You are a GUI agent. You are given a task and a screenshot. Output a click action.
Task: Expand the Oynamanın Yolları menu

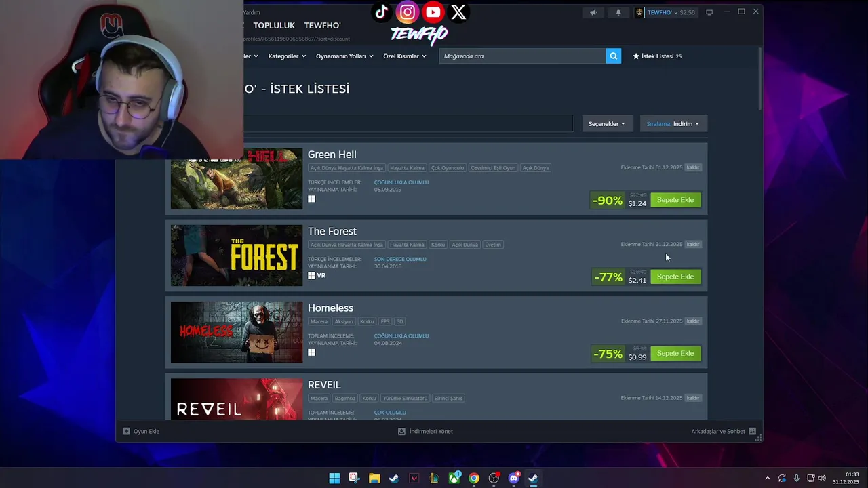point(344,56)
